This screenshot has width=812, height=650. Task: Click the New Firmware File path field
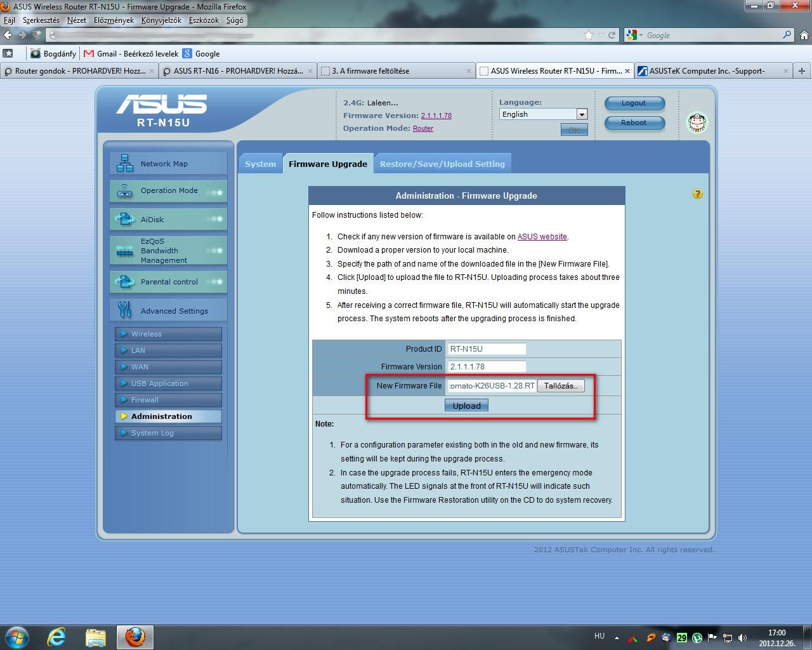(x=492, y=385)
